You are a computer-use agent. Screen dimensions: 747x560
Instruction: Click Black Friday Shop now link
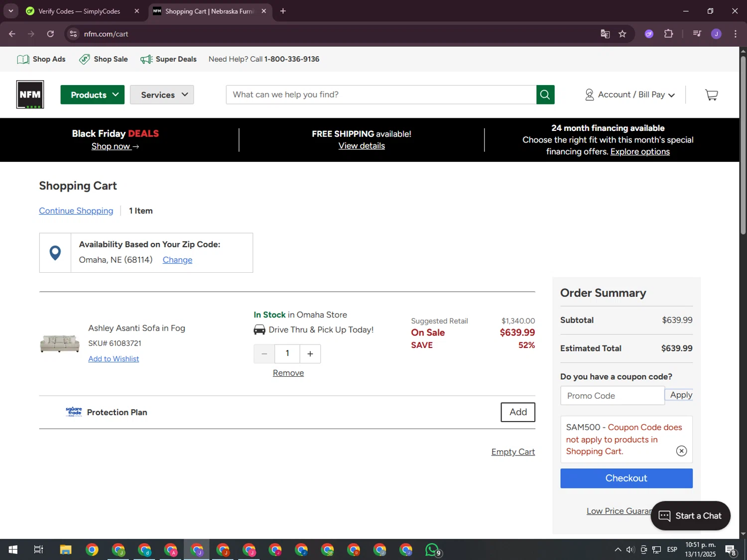(x=115, y=146)
